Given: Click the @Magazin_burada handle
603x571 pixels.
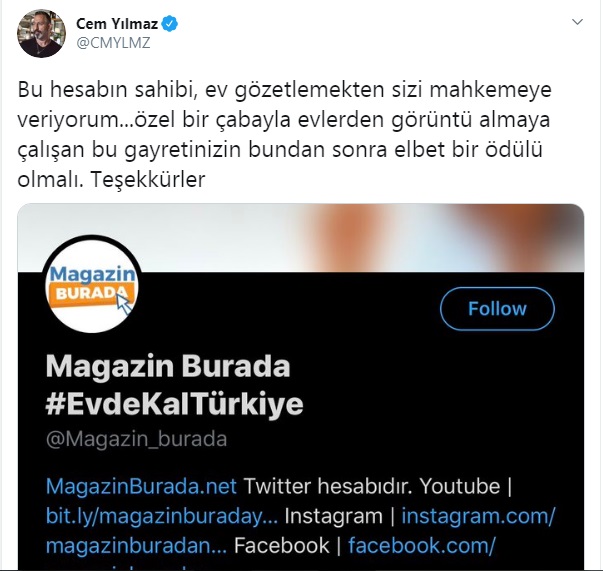Looking at the screenshot, I should click(x=137, y=439).
